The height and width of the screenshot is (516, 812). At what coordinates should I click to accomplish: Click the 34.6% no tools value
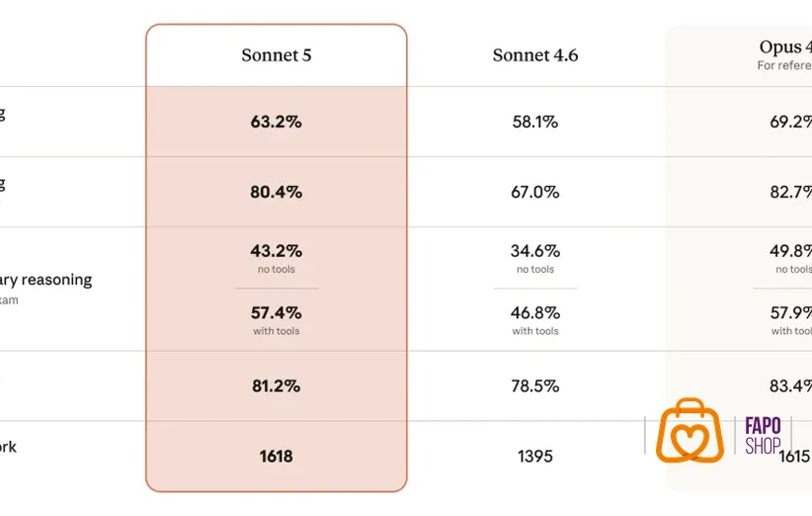point(535,251)
